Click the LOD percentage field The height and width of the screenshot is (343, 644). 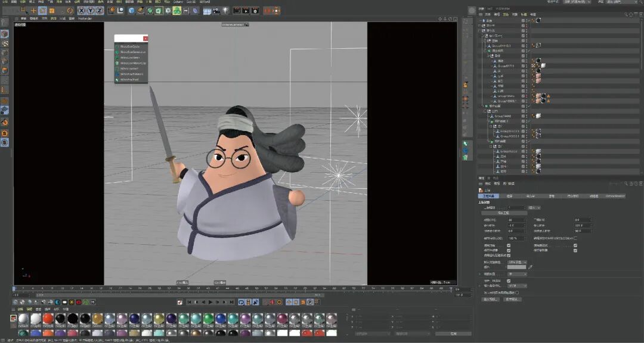[516, 238]
